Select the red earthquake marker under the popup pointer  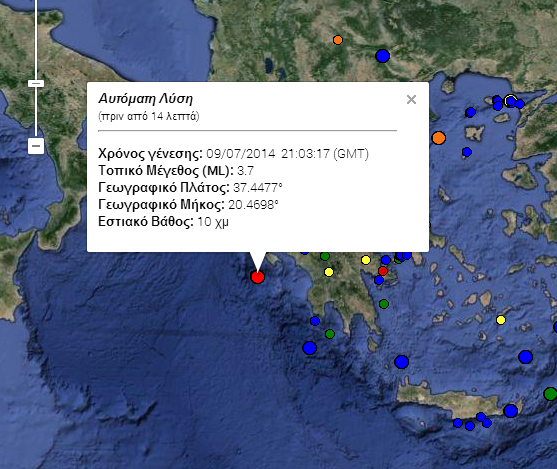tap(258, 276)
